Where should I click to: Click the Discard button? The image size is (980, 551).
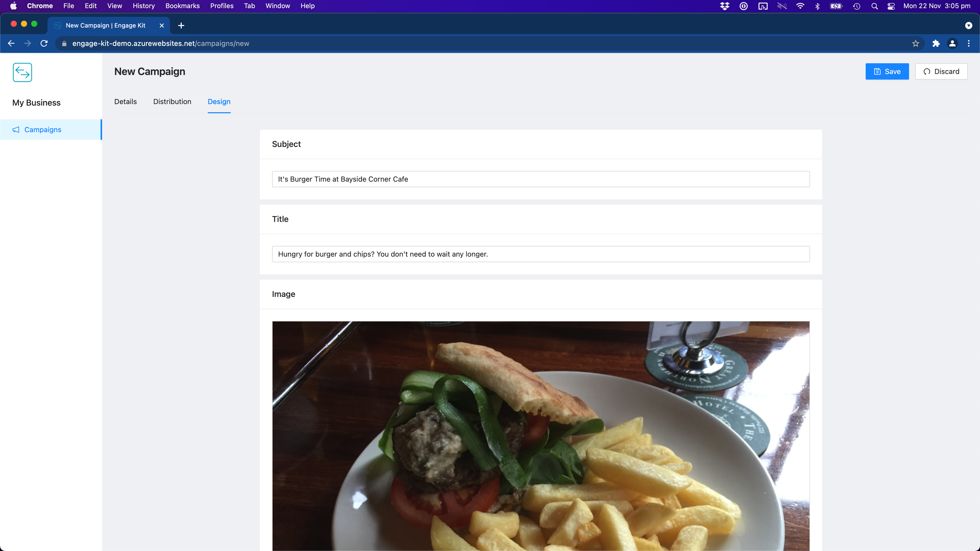[941, 71]
